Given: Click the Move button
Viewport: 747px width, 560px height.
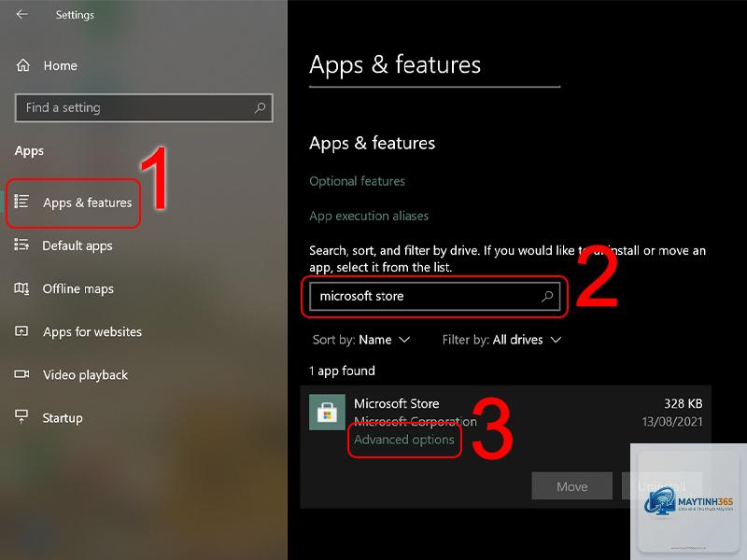Looking at the screenshot, I should pos(571,486).
